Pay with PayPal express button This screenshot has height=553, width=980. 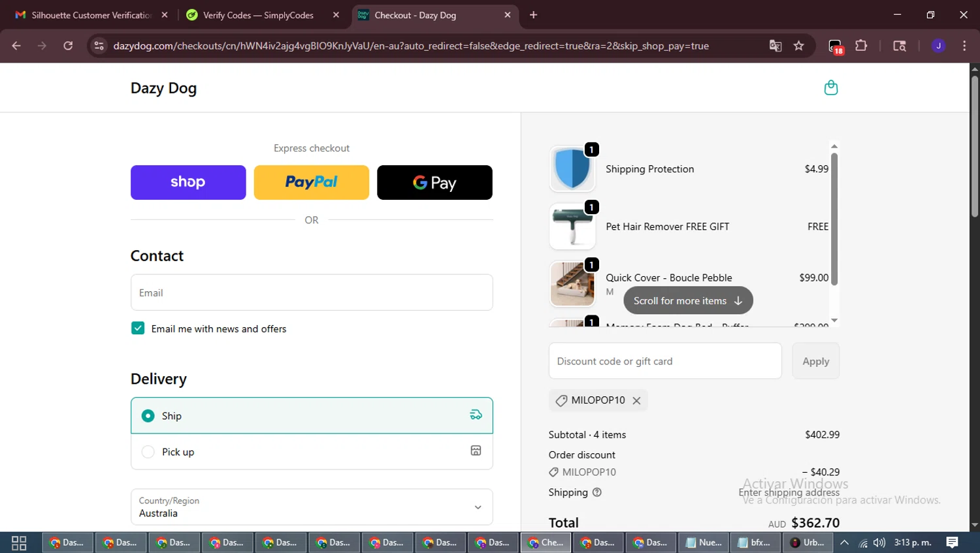point(311,182)
